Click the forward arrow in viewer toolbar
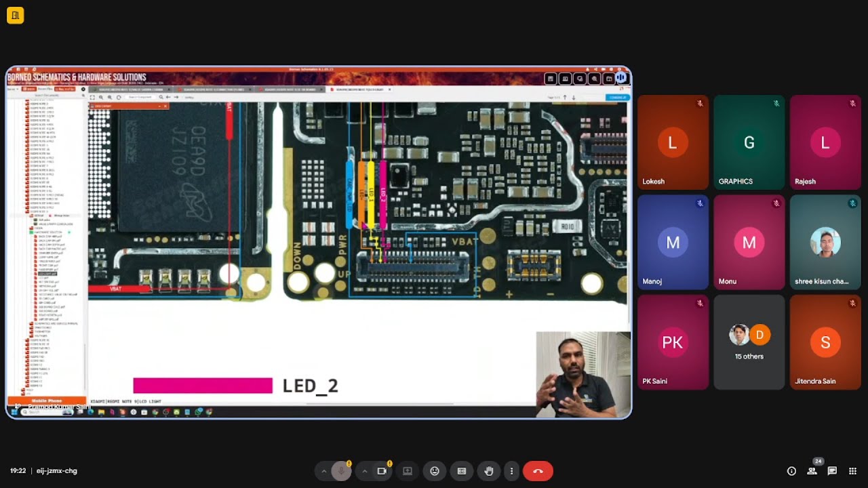The height and width of the screenshot is (488, 868). click(176, 98)
